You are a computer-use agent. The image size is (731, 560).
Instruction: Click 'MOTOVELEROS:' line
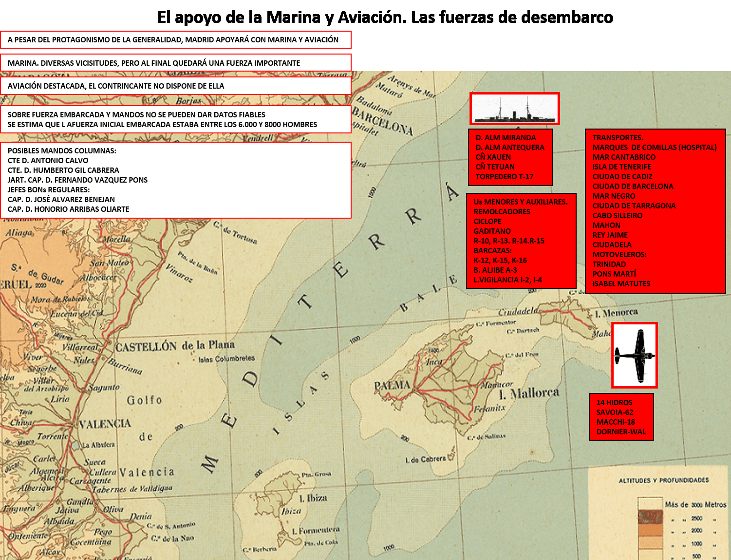(x=619, y=255)
